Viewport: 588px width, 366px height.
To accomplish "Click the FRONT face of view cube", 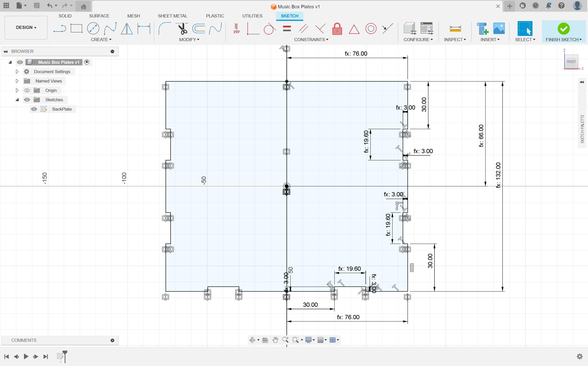I will pyautogui.click(x=571, y=62).
